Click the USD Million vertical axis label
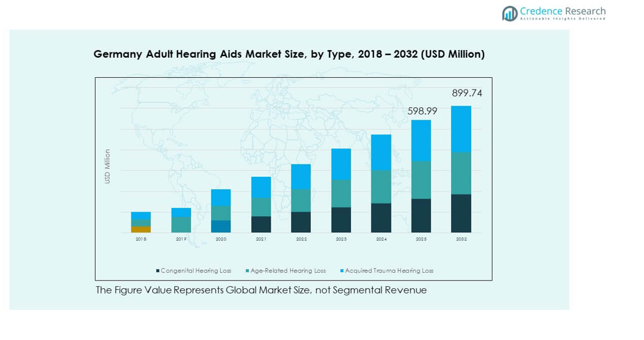The image size is (644, 340). click(x=107, y=166)
